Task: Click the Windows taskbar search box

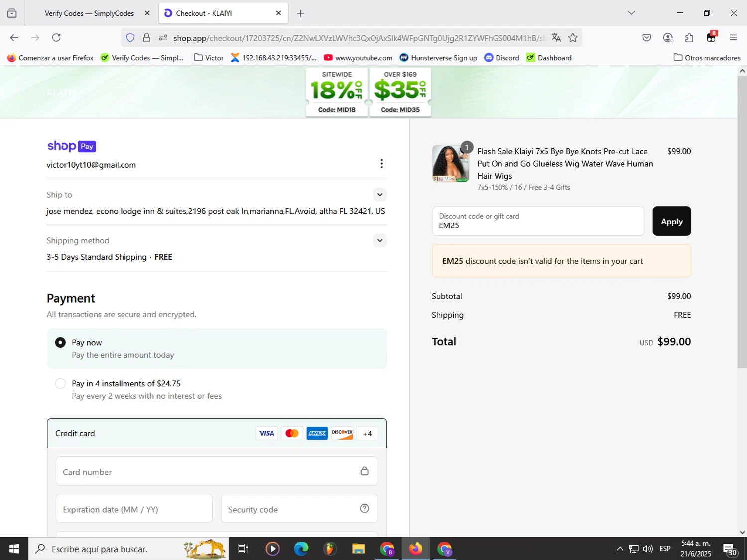Action: click(x=128, y=549)
